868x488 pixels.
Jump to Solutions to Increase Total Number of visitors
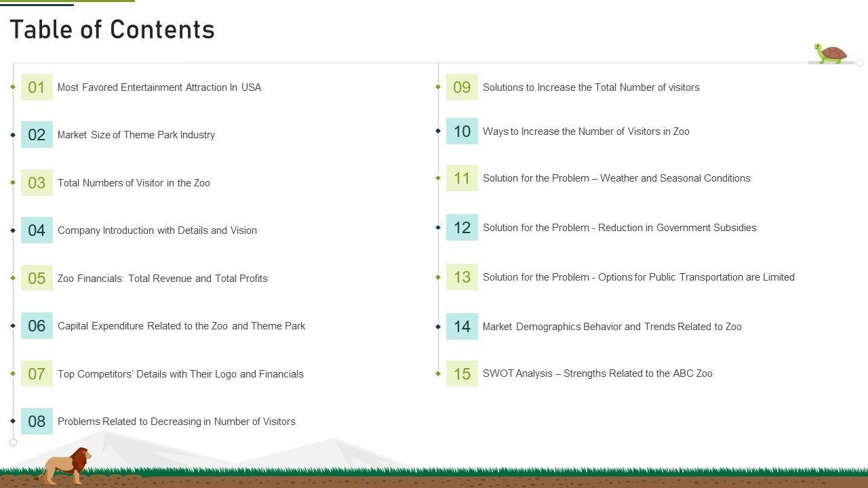[x=591, y=87]
